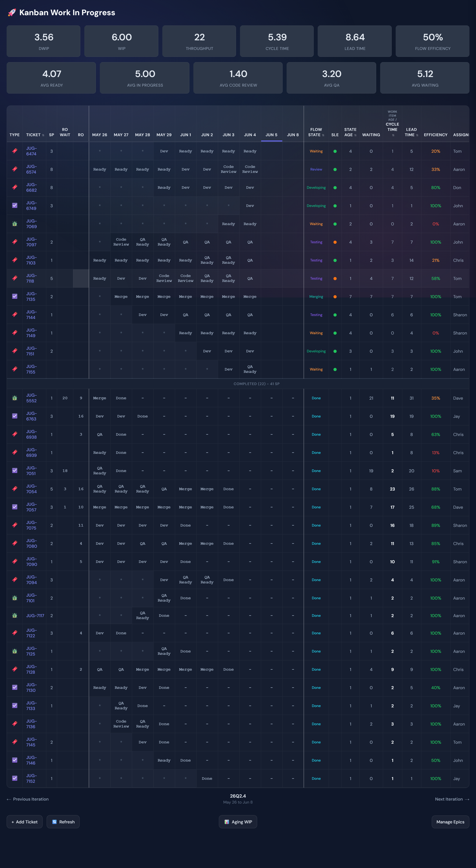Open ticket link JUG-7144
The width and height of the screenshot is (476, 868).
32,315
